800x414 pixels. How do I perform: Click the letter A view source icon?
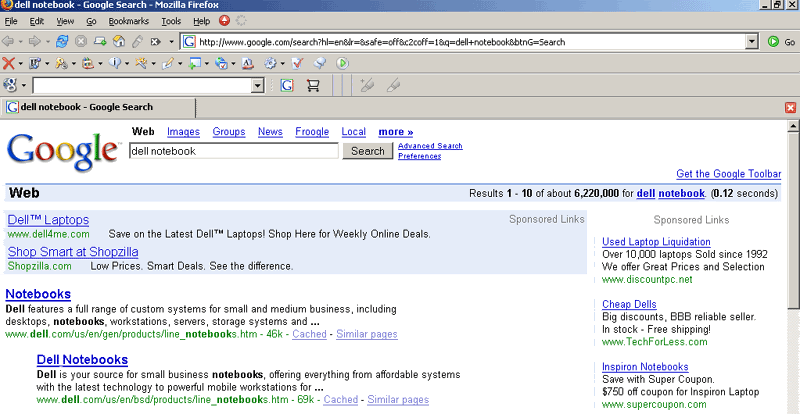pos(247,63)
